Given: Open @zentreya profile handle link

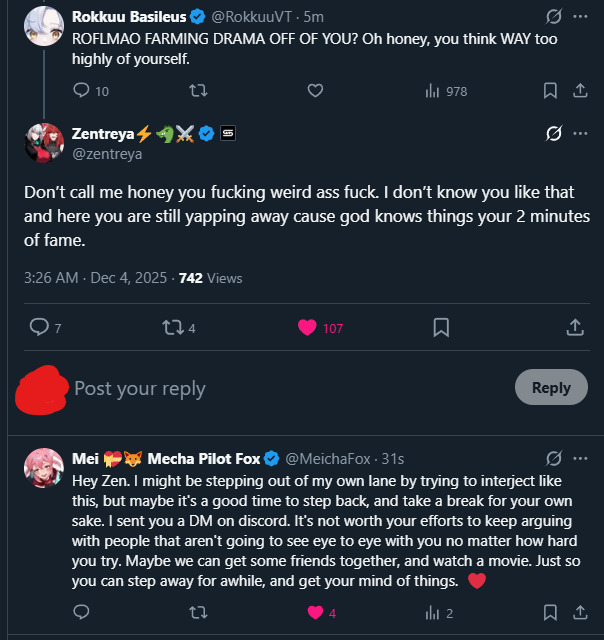Looking at the screenshot, I should coord(107,154).
